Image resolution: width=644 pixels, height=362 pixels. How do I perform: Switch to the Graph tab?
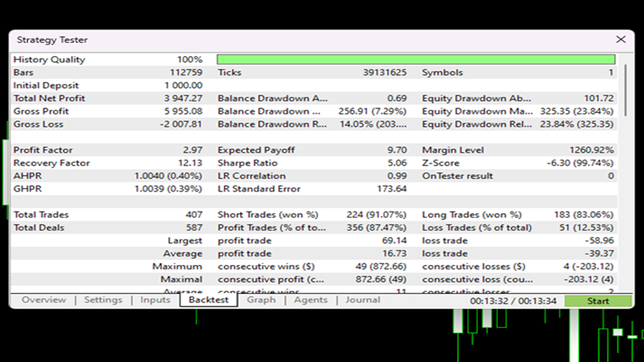(261, 300)
